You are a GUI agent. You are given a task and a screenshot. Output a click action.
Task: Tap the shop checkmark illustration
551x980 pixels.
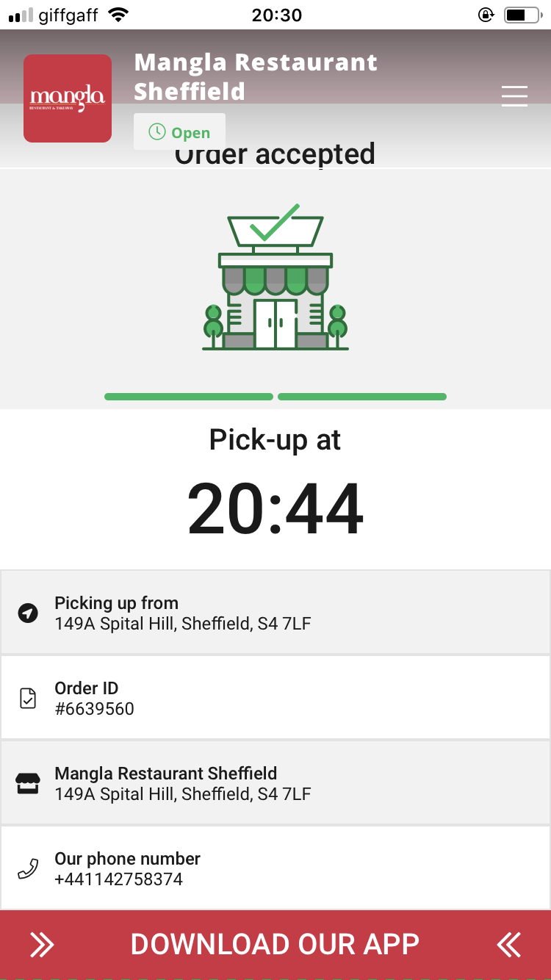tap(275, 278)
